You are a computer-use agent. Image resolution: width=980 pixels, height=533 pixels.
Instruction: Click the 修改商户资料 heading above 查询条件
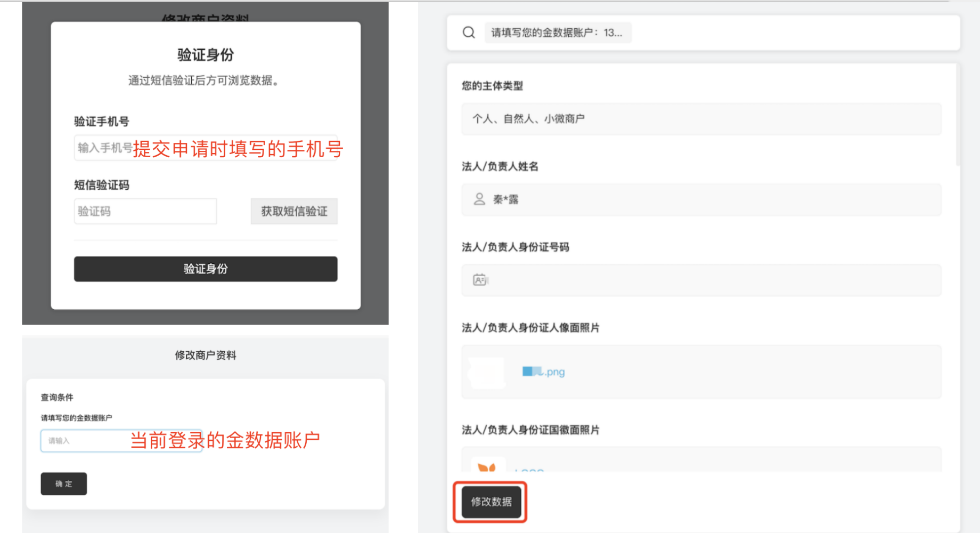pyautogui.click(x=206, y=356)
